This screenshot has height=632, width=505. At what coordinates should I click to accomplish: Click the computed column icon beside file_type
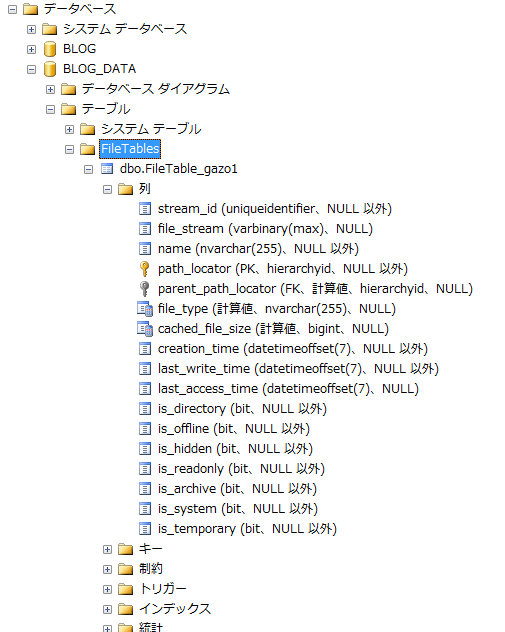tap(145, 309)
